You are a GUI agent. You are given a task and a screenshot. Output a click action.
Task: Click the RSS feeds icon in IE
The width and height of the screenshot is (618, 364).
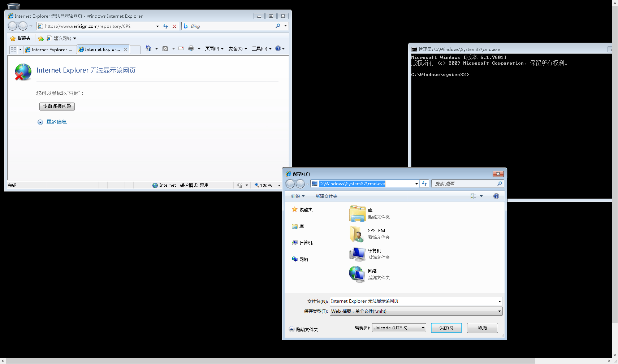coord(165,48)
